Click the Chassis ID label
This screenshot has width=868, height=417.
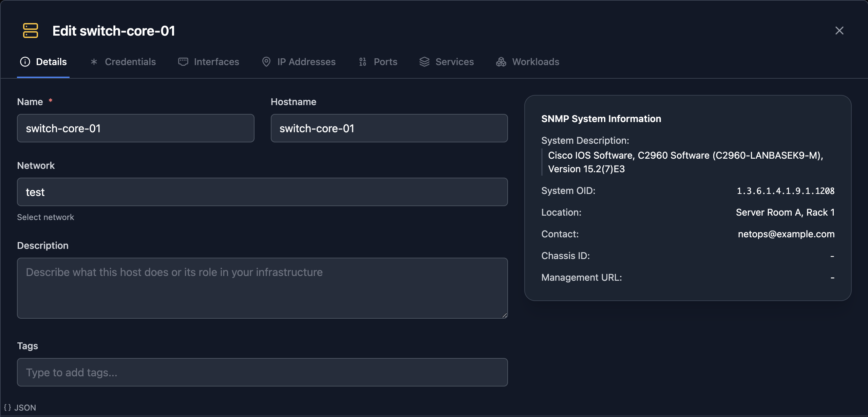coord(566,256)
